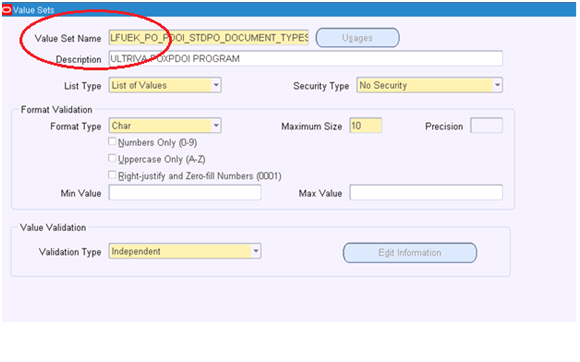The height and width of the screenshot is (362, 580).
Task: Click the Precision label
Action: tap(444, 126)
